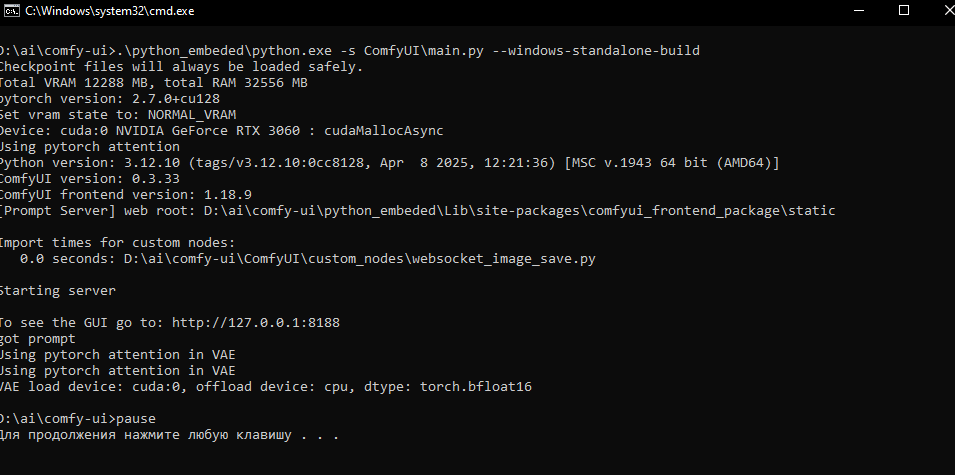Click the websocket_image_save.py custom node path
This screenshot has width=955, height=475.
365,259
